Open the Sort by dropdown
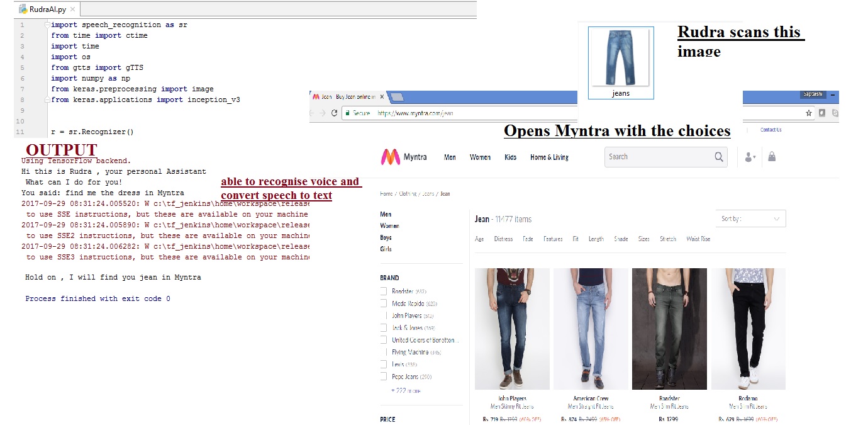 (751, 218)
